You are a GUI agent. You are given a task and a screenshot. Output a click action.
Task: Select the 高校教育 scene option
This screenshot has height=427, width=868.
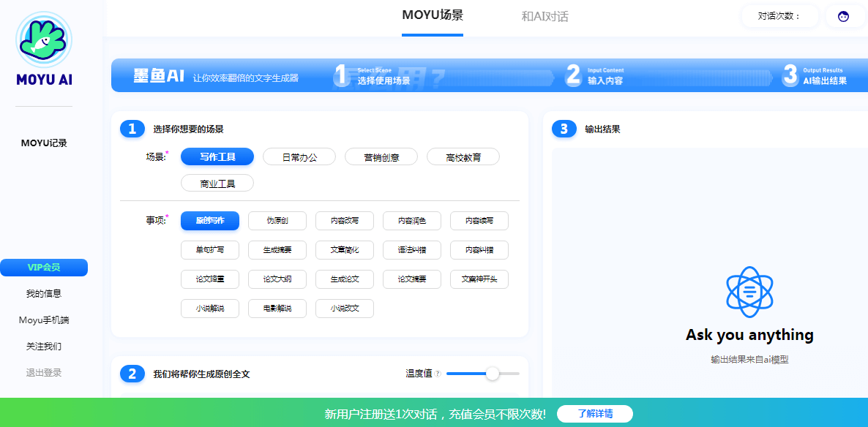[463, 156]
